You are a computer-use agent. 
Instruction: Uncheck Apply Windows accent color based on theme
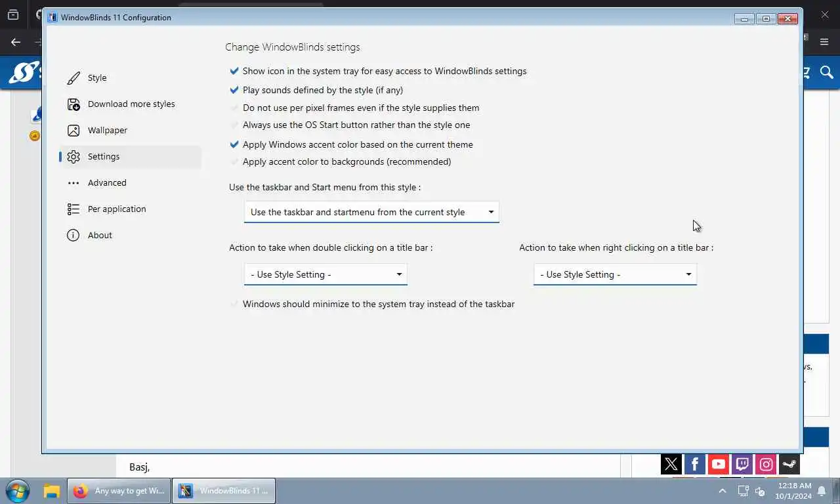(234, 144)
